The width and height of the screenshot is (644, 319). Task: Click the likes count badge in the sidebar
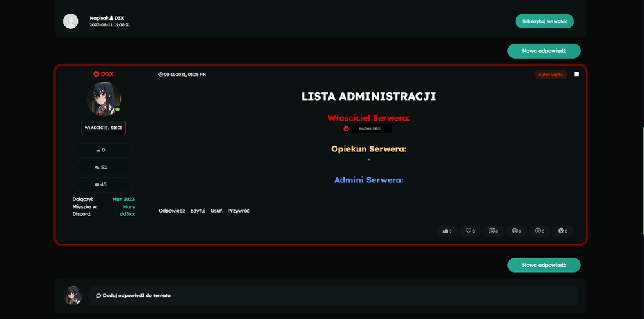(x=104, y=150)
